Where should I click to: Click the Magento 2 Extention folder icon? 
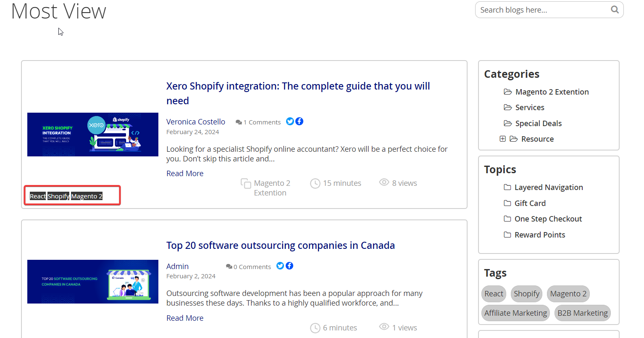(508, 92)
